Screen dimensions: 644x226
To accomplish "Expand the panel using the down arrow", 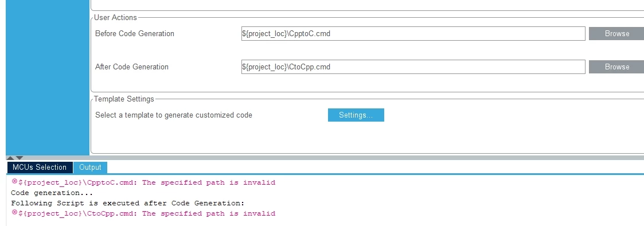I will (19, 158).
